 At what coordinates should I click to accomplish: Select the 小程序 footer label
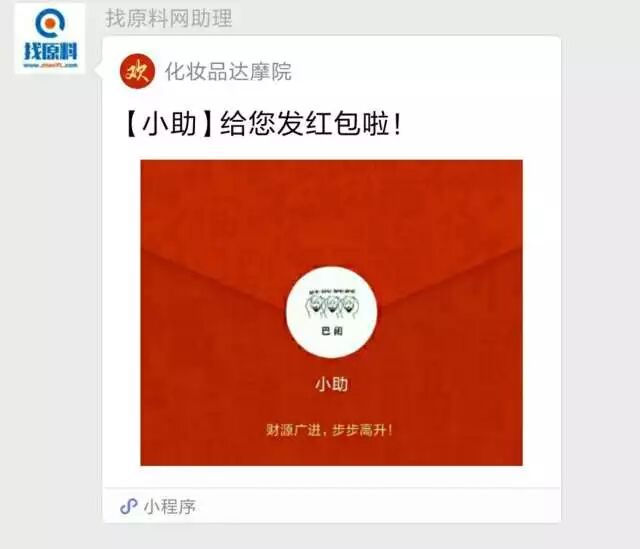coord(170,507)
